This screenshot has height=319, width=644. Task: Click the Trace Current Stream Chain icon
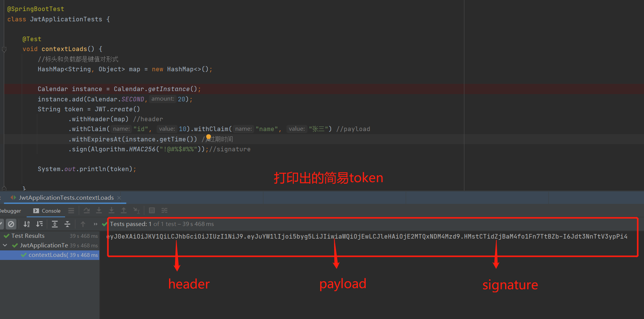pyautogui.click(x=164, y=210)
